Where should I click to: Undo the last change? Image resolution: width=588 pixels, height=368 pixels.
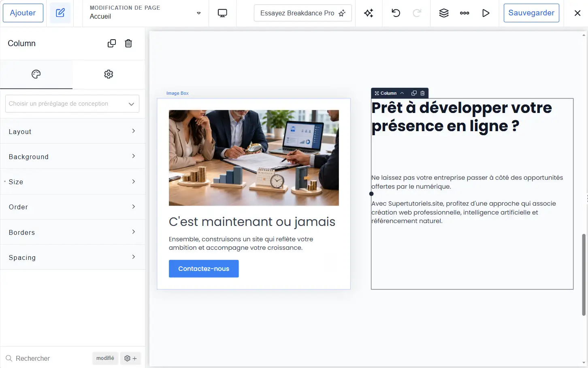tap(396, 13)
